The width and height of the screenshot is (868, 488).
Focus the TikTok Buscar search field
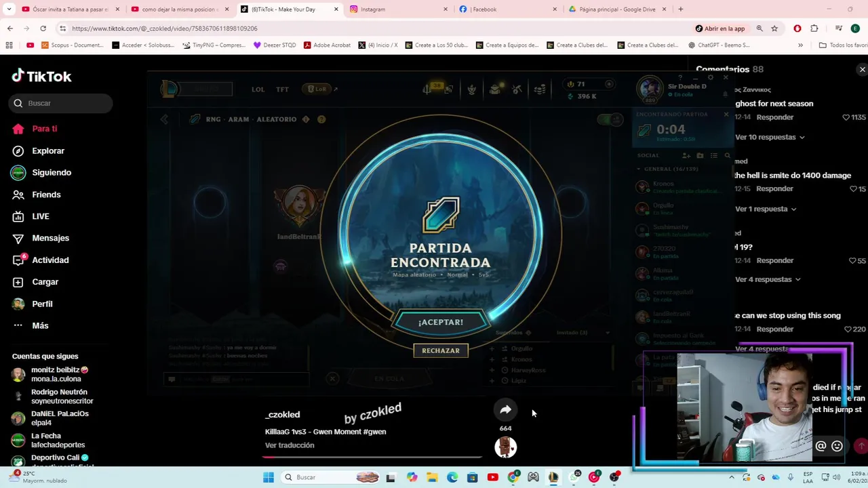(61, 103)
